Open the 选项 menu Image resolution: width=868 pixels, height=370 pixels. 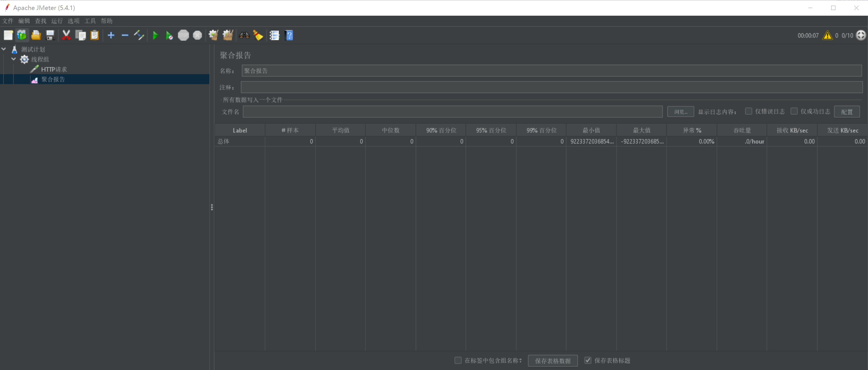click(x=73, y=21)
